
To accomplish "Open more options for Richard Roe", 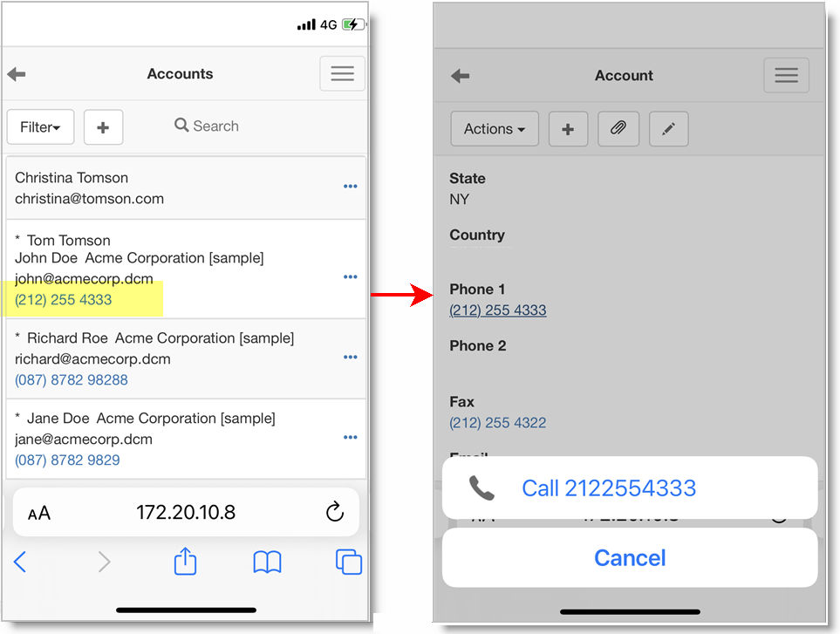I will pos(350,358).
